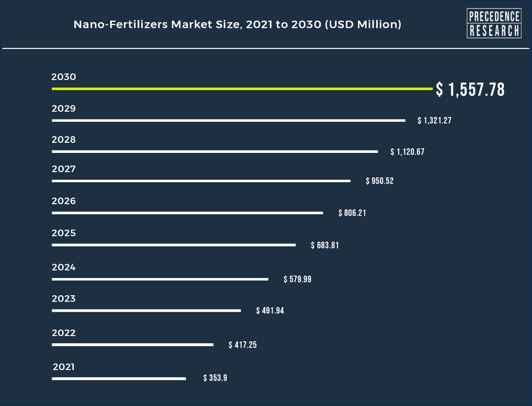Select the yellow 2030 bar
532x406 pixels.
pos(242,89)
